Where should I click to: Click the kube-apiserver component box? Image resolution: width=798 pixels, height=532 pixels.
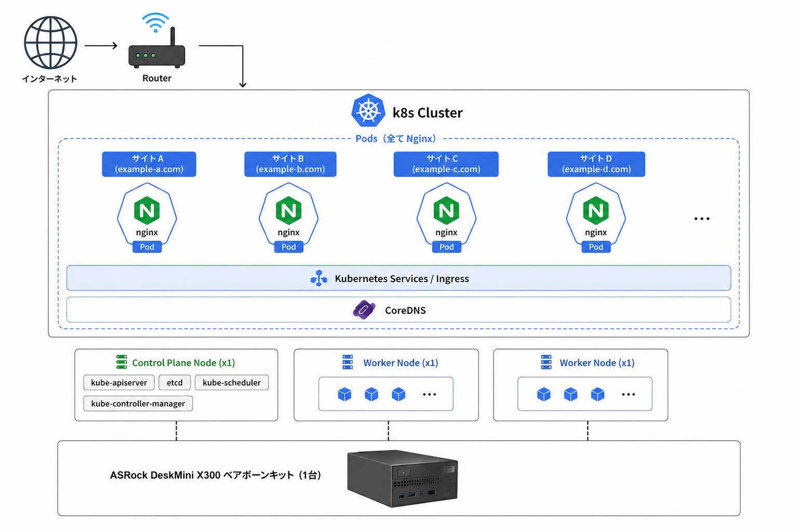coord(119,382)
